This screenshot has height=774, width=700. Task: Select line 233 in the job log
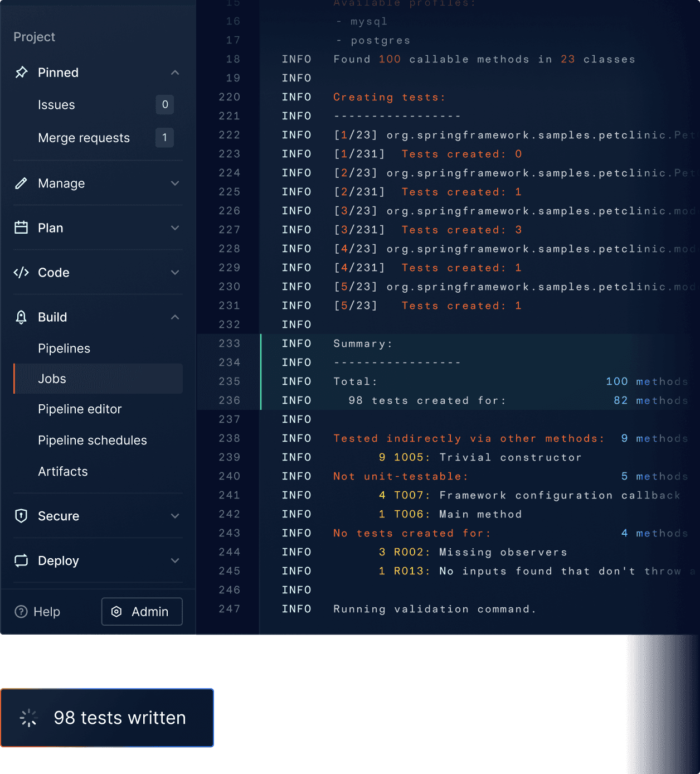229,344
